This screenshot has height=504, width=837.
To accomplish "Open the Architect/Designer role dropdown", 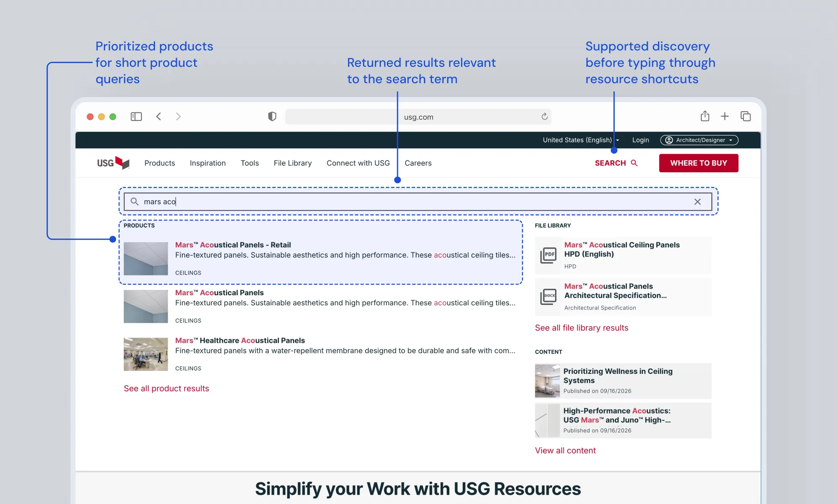I will (x=699, y=140).
